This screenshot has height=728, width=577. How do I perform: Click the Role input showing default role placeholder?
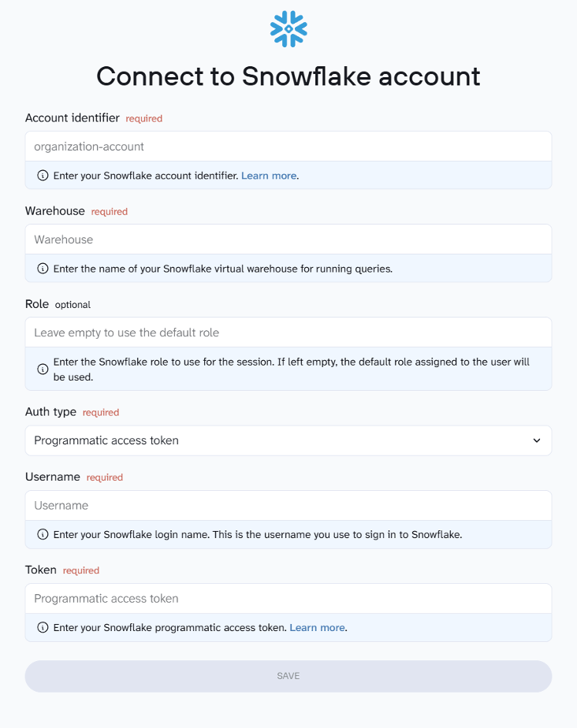pyautogui.click(x=288, y=332)
